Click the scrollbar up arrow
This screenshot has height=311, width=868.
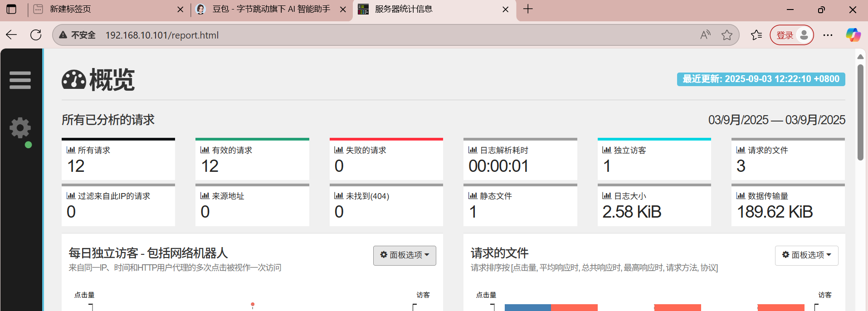pyautogui.click(x=860, y=57)
